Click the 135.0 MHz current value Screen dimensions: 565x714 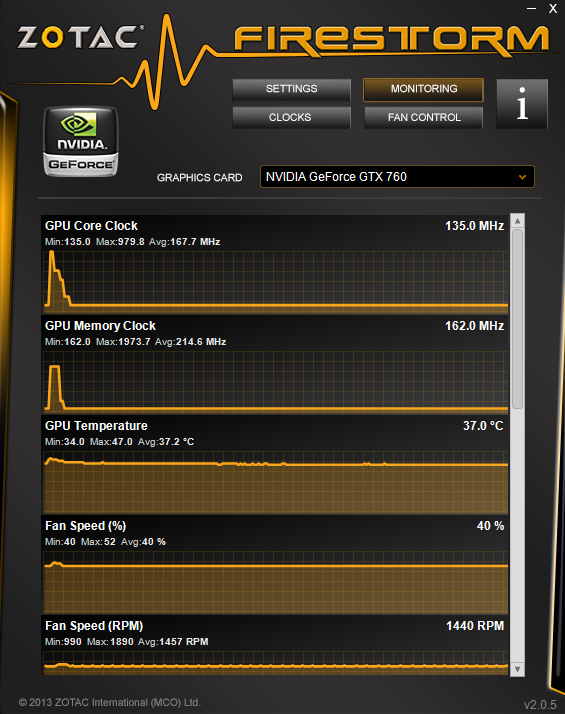(x=474, y=226)
